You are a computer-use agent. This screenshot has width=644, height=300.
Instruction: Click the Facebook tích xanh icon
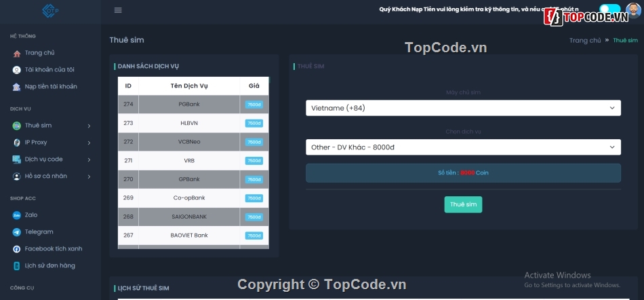pos(16,249)
